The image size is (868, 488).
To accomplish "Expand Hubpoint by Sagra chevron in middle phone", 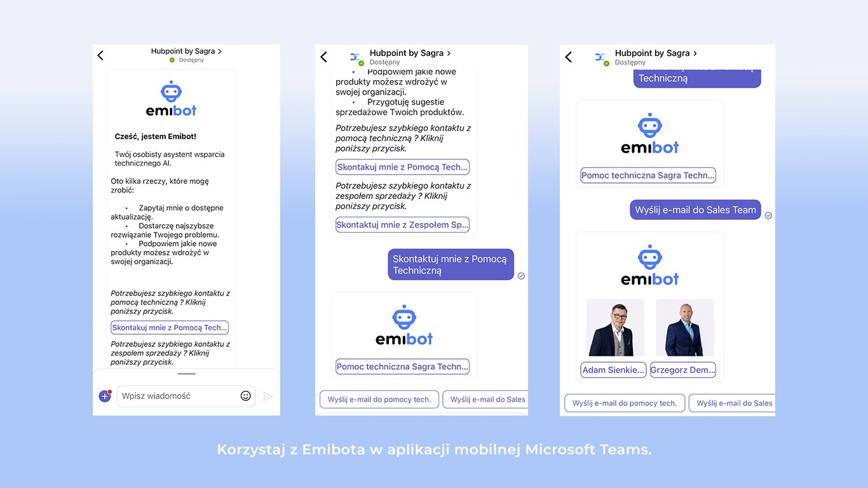I will click(x=449, y=53).
